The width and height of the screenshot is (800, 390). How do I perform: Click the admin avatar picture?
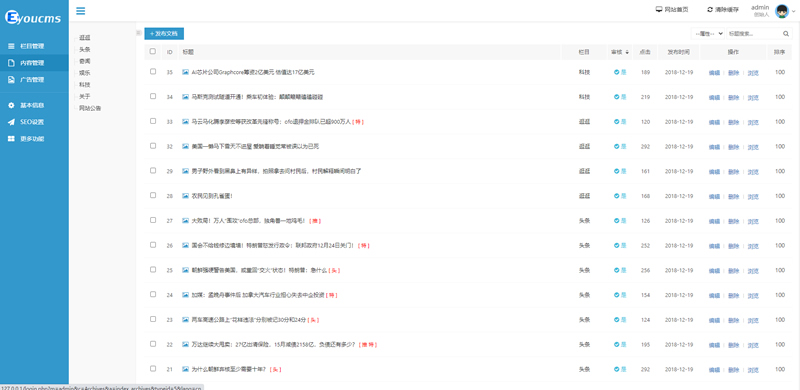coord(782,11)
